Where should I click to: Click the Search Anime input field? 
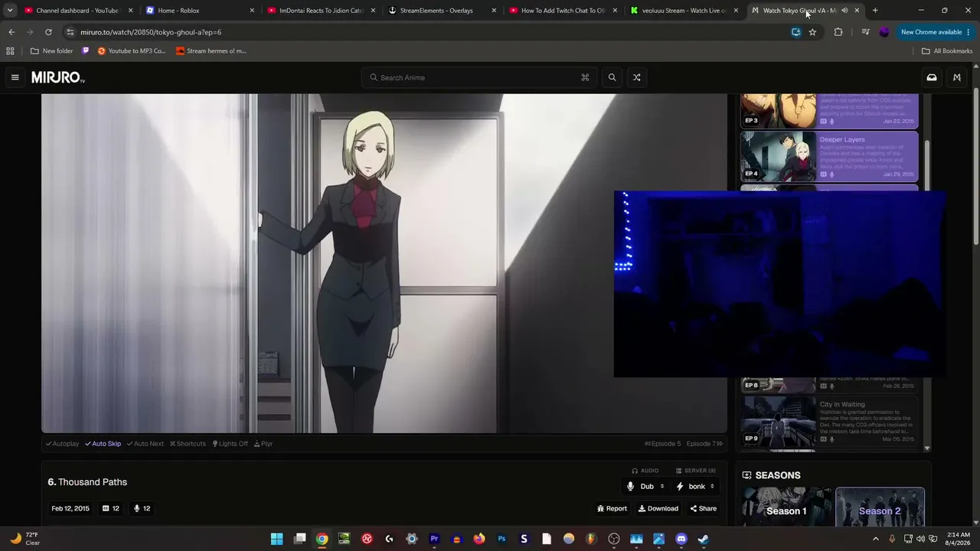pyautogui.click(x=479, y=77)
